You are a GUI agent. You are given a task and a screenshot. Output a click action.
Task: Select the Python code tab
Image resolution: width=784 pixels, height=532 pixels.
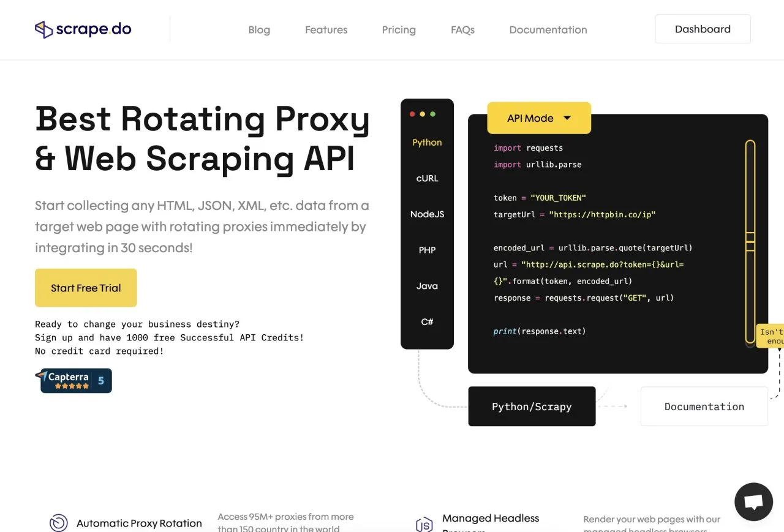pos(427,142)
